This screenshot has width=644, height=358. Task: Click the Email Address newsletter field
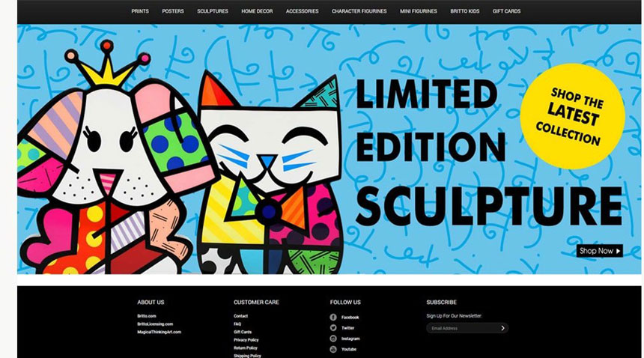pos(462,328)
